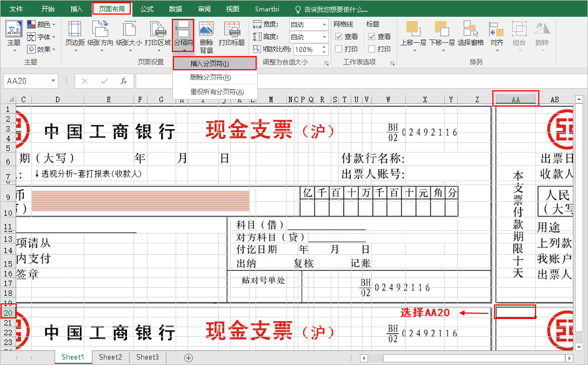Open the 效果 theme effects menu

pos(41,49)
